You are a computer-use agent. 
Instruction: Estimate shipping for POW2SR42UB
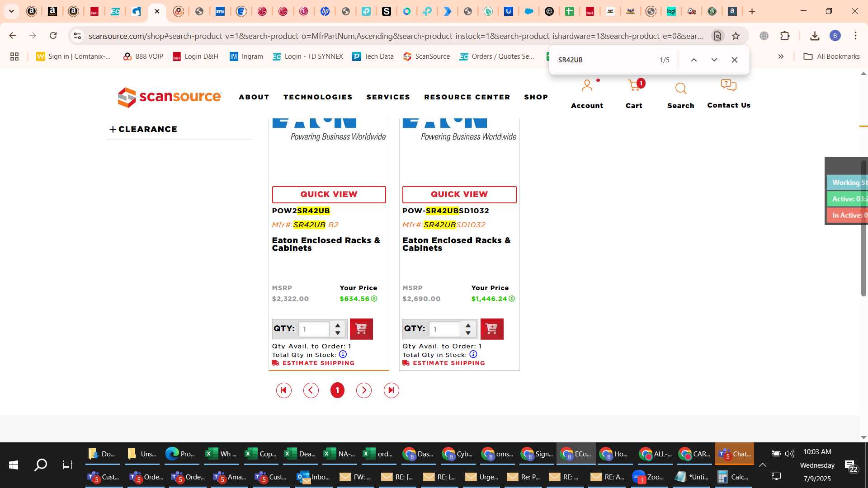(313, 363)
